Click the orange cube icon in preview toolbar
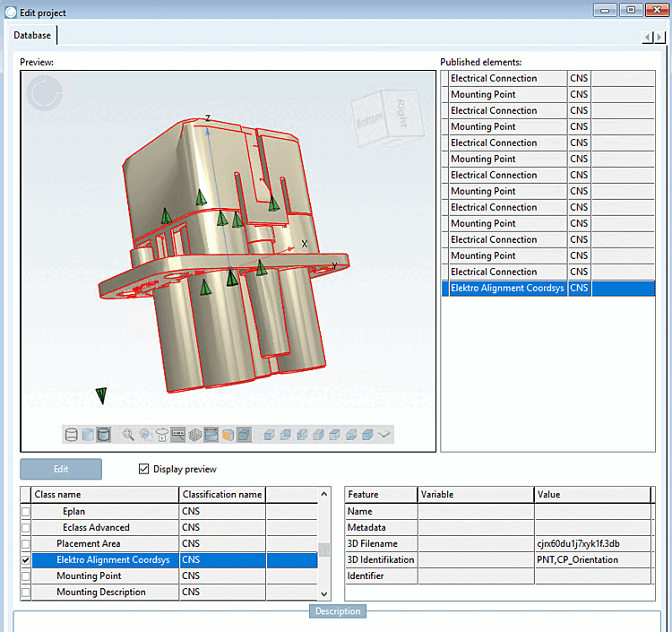The image size is (672, 632). pyautogui.click(x=228, y=435)
